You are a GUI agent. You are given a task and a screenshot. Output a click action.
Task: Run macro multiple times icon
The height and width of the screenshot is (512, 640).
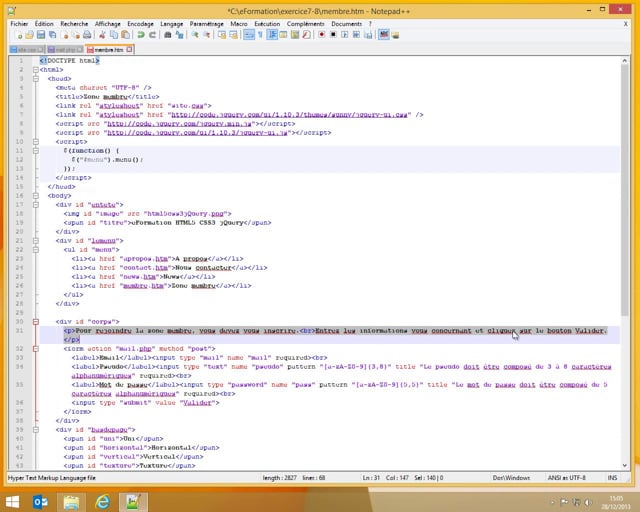(356, 35)
